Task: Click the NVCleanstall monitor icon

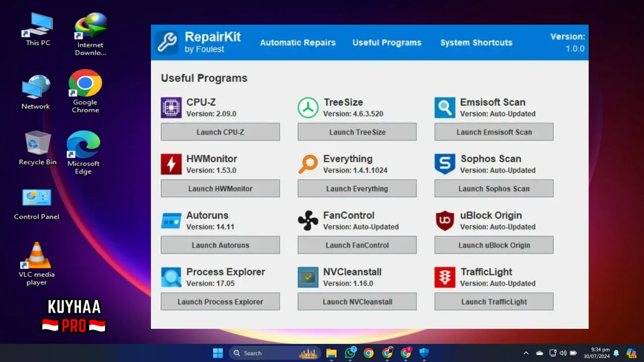Action: point(308,278)
